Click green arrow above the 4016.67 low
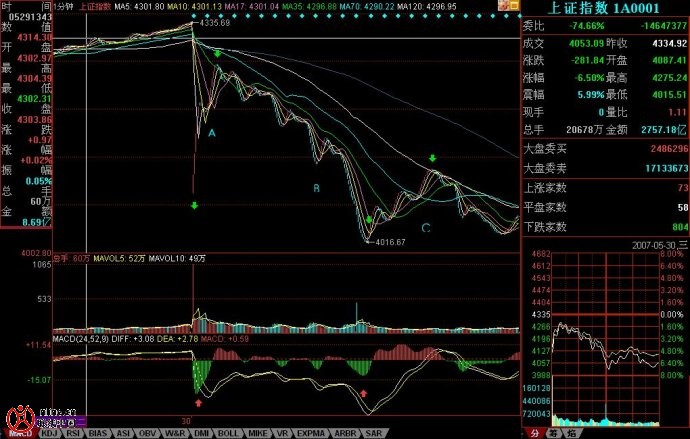 pyautogui.click(x=368, y=219)
